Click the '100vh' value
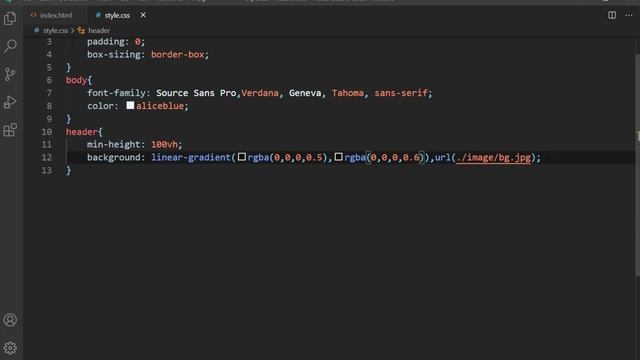The height and width of the screenshot is (360, 640). coord(164,144)
